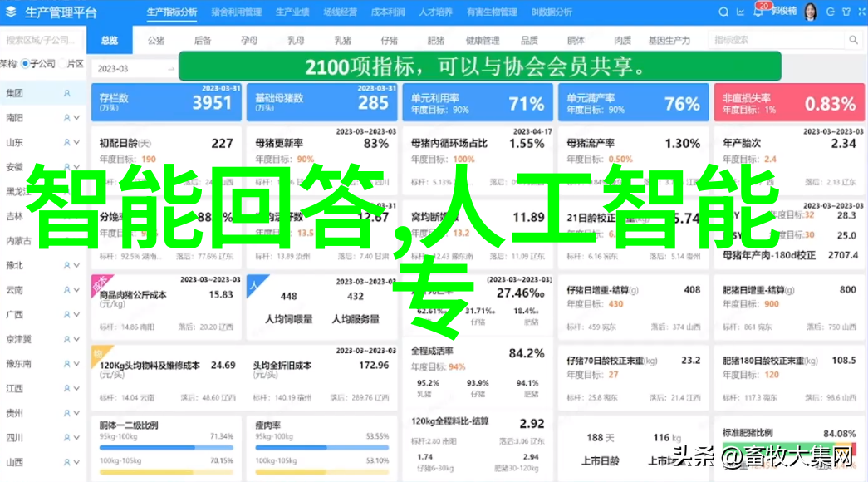
Task: Open the shirt-shaped theme skin icon
Action: click(x=846, y=12)
